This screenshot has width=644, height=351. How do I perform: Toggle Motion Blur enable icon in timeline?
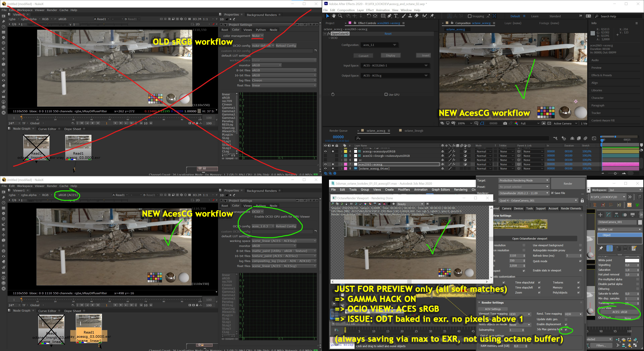coord(585,138)
